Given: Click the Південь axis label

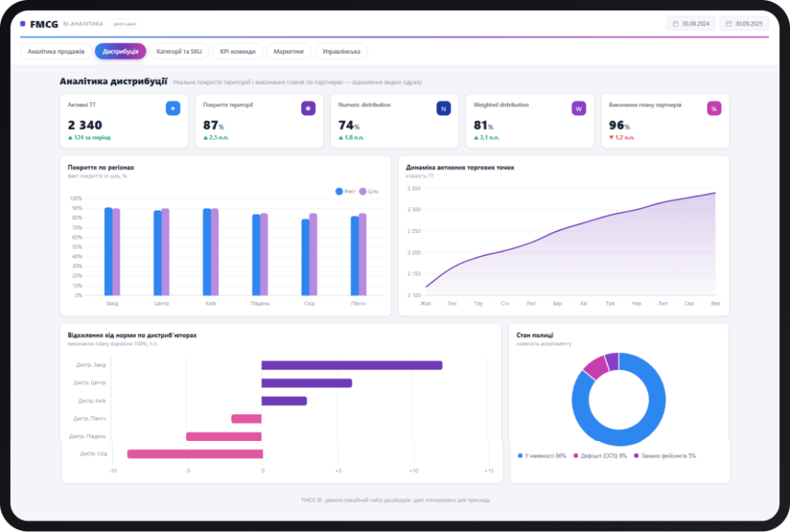Looking at the screenshot, I should click(x=260, y=304).
